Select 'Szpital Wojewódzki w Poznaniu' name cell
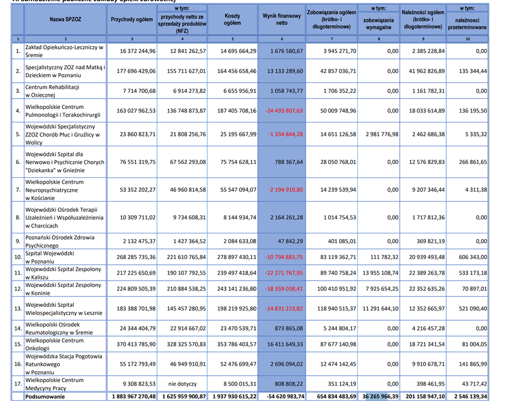This screenshot has width=506, height=420. click(x=65, y=257)
